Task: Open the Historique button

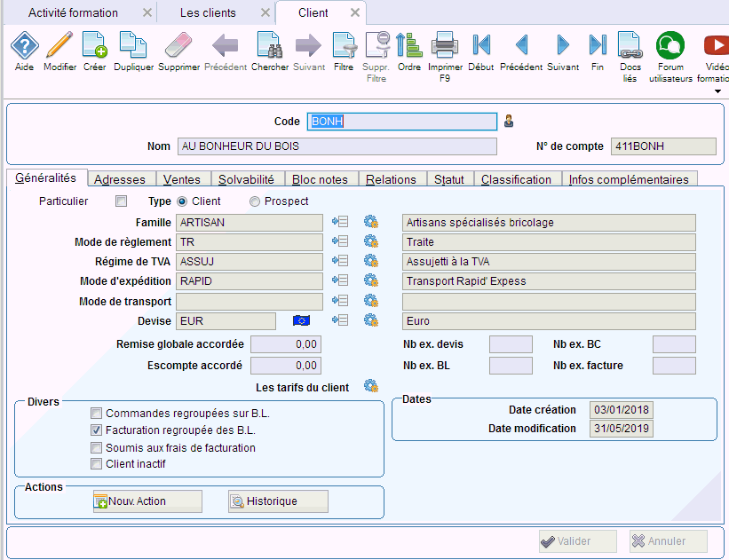Action: tap(278, 501)
